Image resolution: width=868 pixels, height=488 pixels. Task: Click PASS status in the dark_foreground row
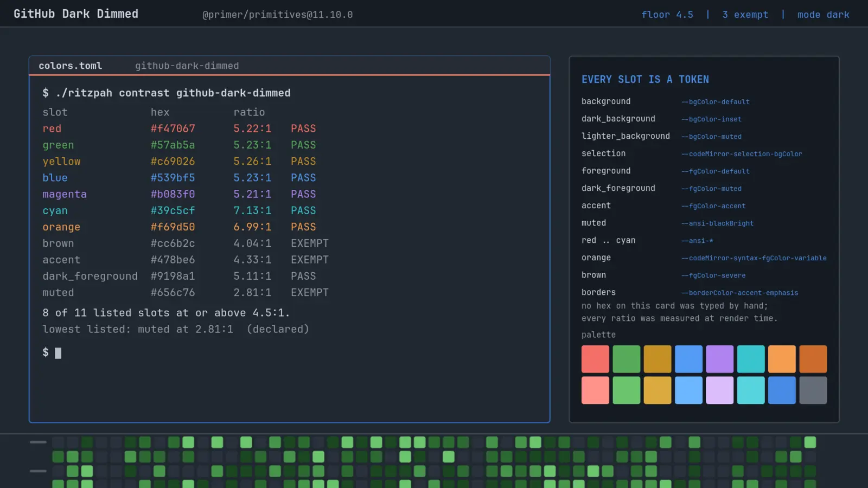pyautogui.click(x=303, y=276)
